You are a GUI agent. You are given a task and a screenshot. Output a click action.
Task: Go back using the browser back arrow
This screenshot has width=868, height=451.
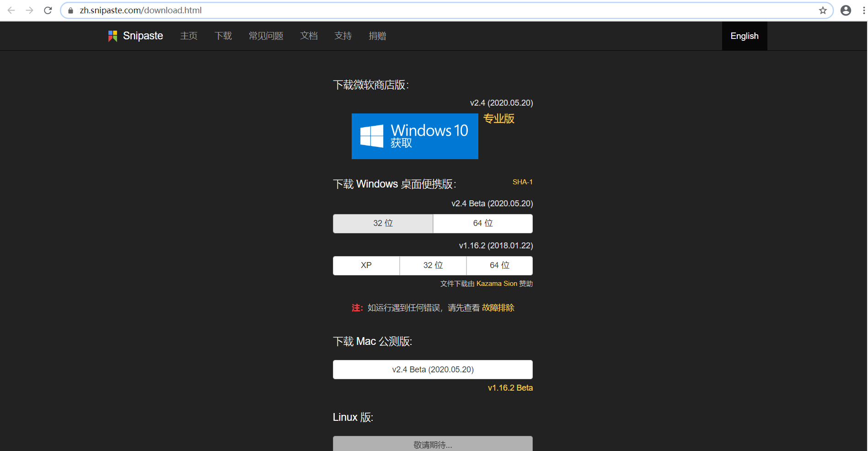[x=11, y=10]
